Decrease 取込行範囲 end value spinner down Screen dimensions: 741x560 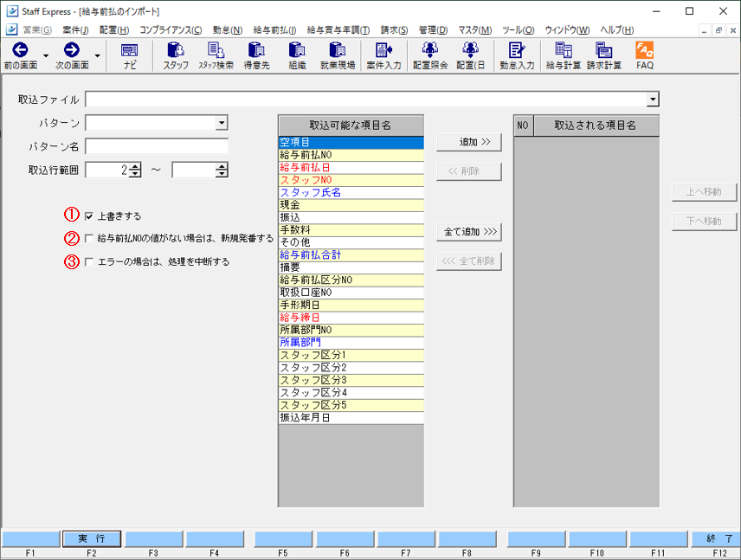click(x=222, y=173)
